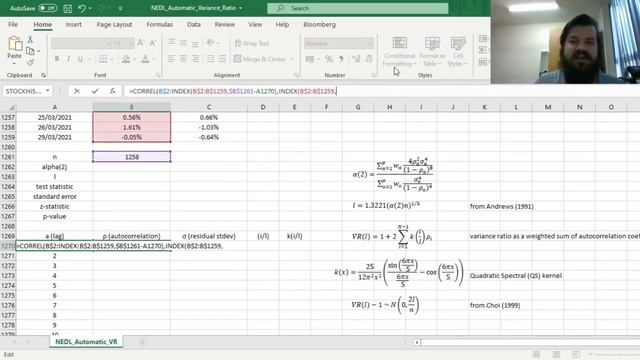Click Increase Decimal icon
Image resolution: width=640 pixels, height=360 pixels.
coord(356,60)
